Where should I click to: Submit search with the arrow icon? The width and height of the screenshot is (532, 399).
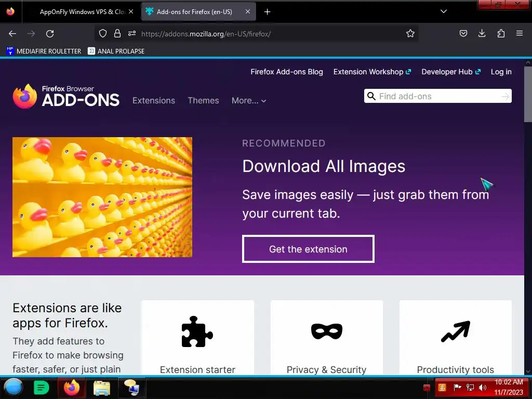point(505,97)
